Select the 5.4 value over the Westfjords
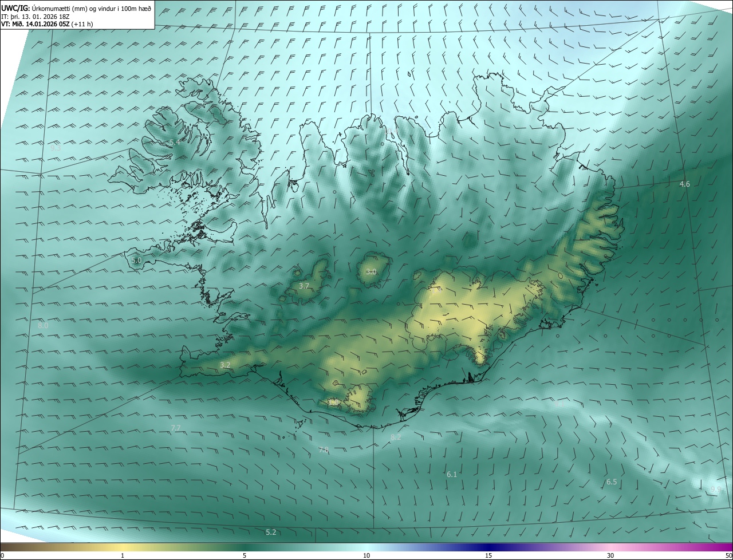Viewport: 733px width, 560px height. point(175,142)
